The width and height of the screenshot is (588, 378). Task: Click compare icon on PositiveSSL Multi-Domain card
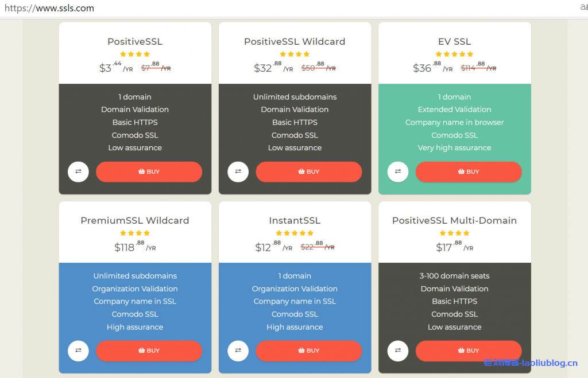pos(397,350)
